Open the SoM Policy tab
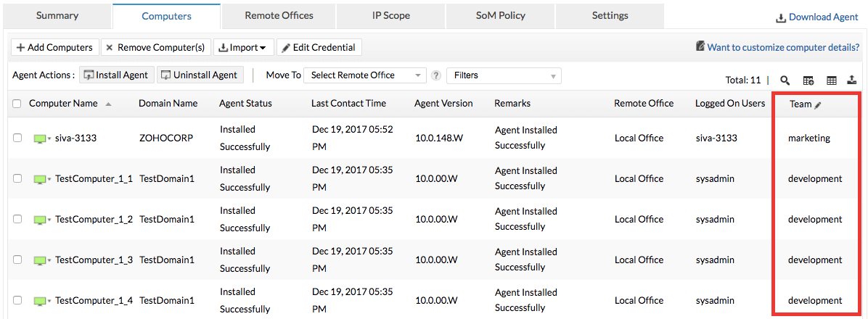Viewport: 868px width, 319px height. (x=500, y=15)
